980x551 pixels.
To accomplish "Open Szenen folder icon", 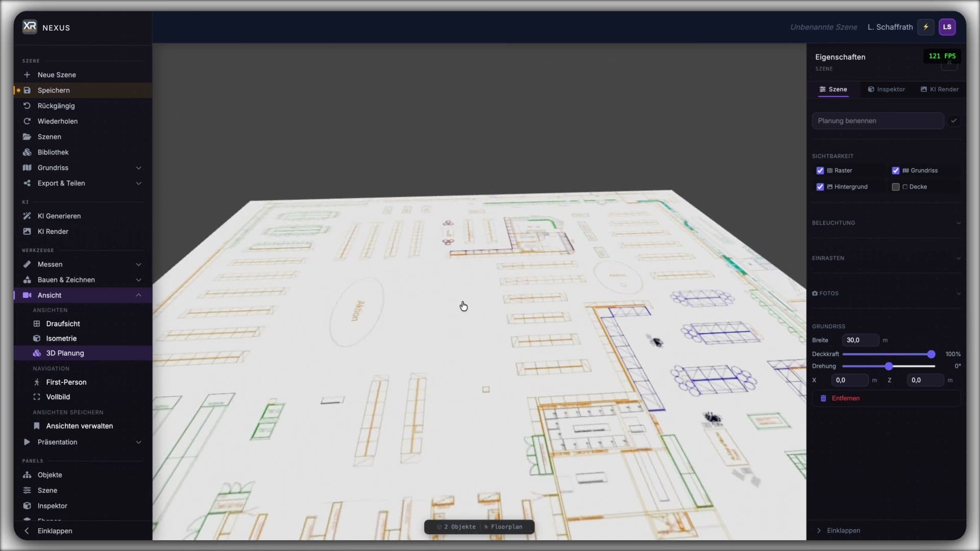I will point(27,137).
